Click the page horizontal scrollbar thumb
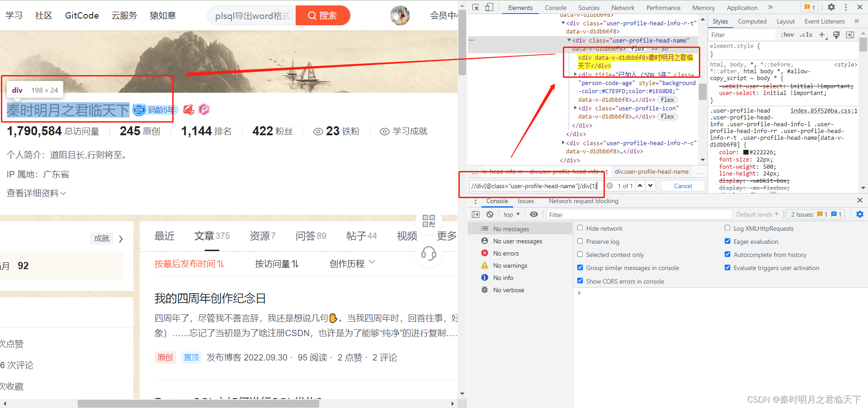Image resolution: width=868 pixels, height=408 pixels. pos(198,403)
